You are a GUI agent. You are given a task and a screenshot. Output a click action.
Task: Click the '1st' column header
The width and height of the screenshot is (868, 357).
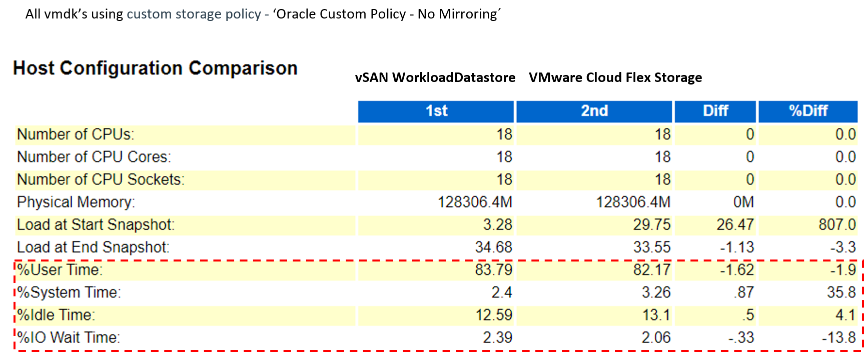pyautogui.click(x=436, y=111)
